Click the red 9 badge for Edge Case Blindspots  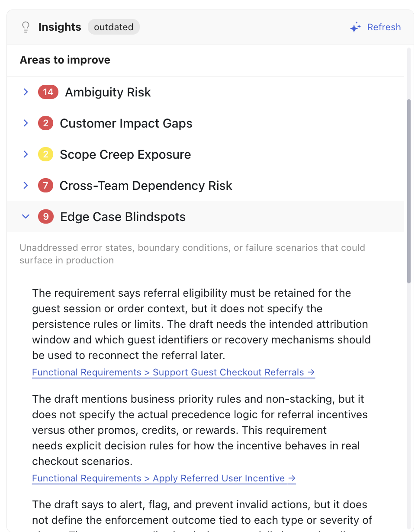tap(45, 217)
